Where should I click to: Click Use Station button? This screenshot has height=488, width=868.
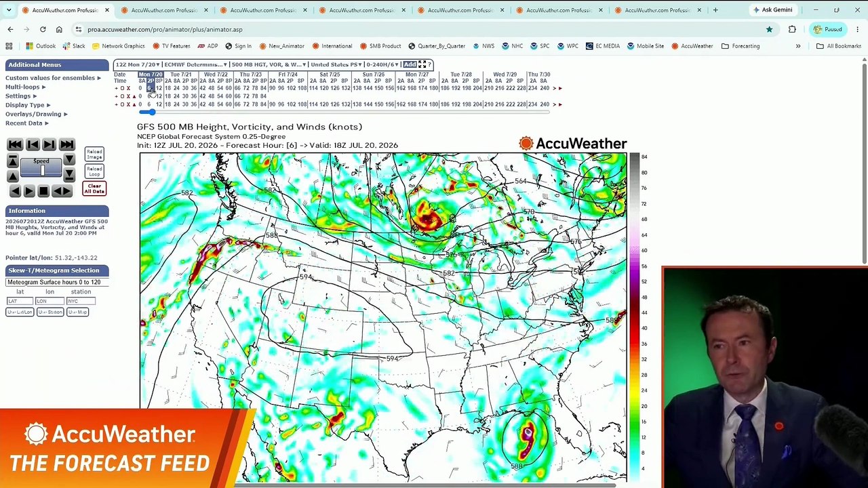(50, 312)
